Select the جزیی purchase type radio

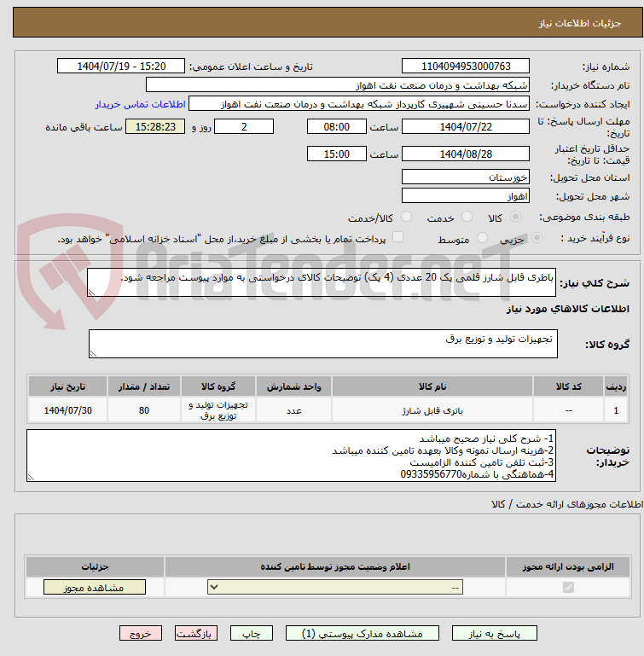point(537,238)
